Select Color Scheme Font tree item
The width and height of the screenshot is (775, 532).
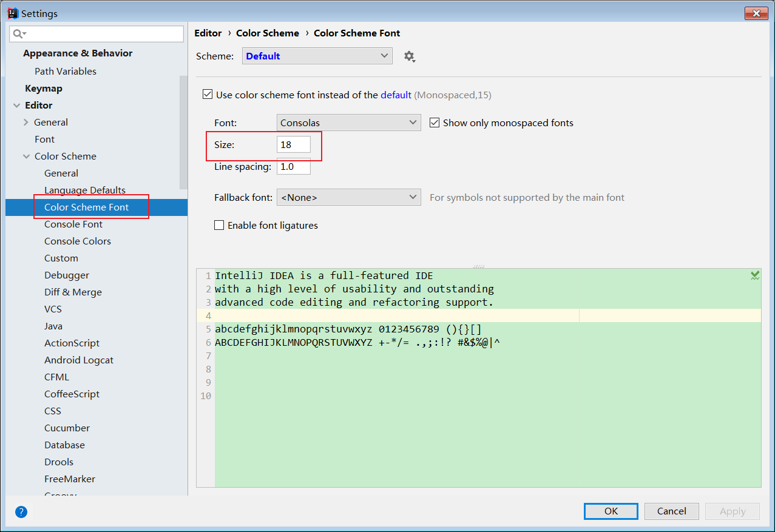pyautogui.click(x=87, y=207)
